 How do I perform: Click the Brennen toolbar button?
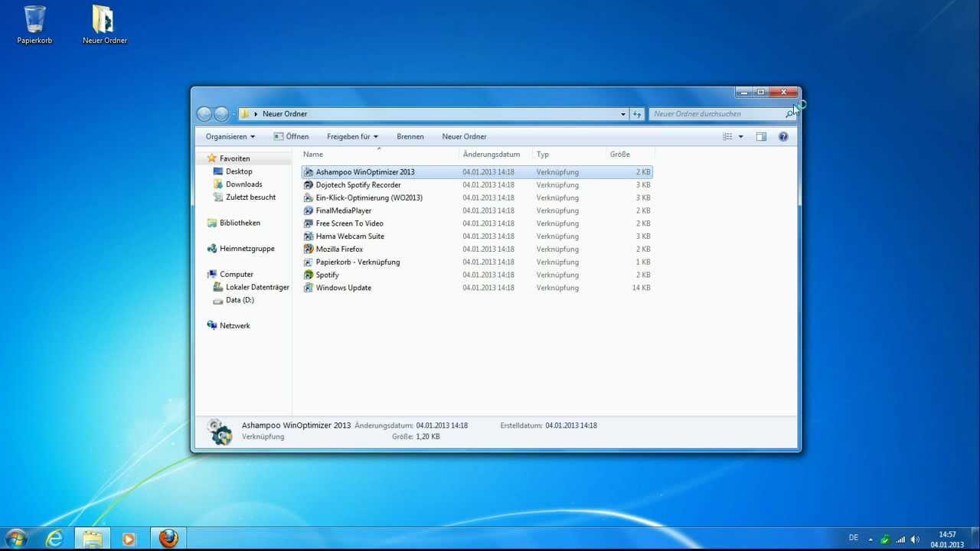(x=410, y=137)
